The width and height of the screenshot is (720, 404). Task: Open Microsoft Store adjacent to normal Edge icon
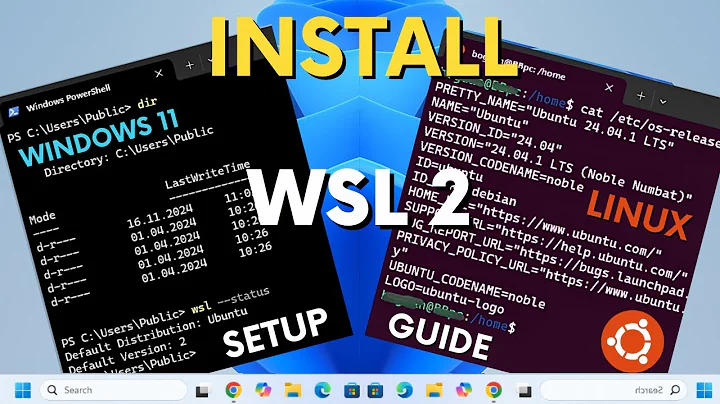[x=352, y=391]
